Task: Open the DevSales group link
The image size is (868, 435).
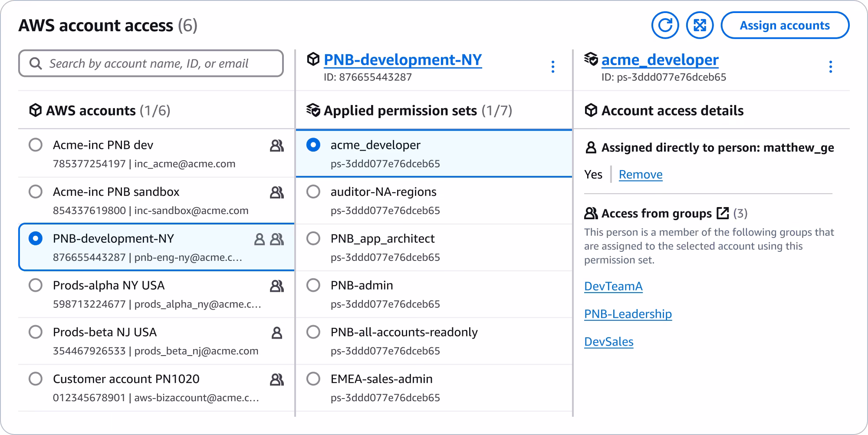Action: [x=608, y=342]
